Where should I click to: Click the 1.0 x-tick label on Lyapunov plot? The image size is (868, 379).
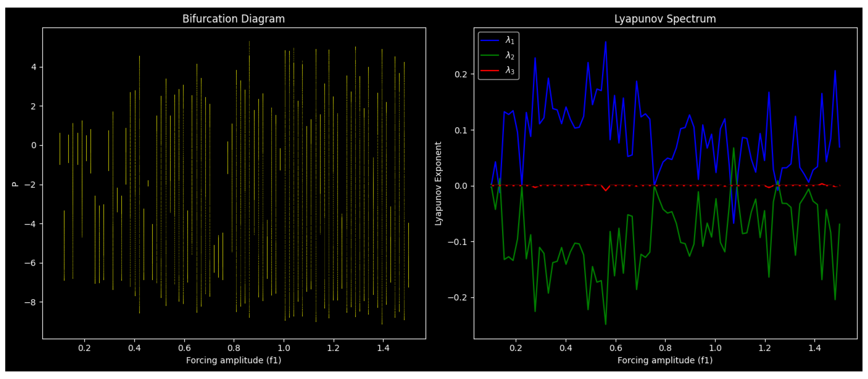(x=715, y=348)
